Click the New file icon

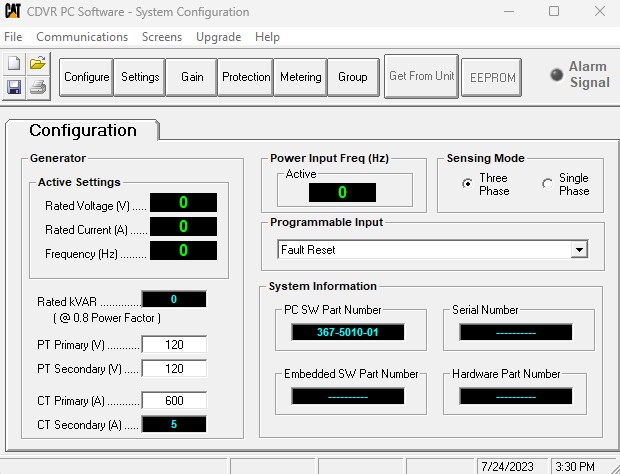(x=14, y=63)
